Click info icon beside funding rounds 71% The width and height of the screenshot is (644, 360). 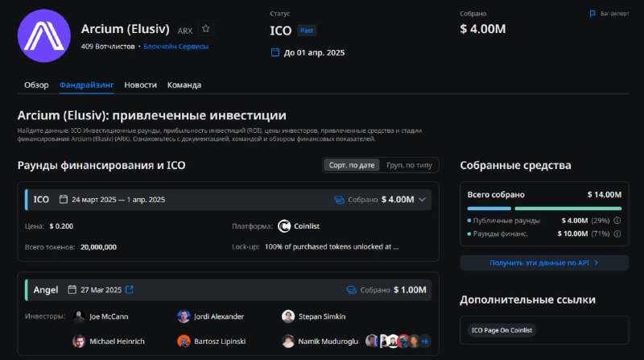(617, 234)
